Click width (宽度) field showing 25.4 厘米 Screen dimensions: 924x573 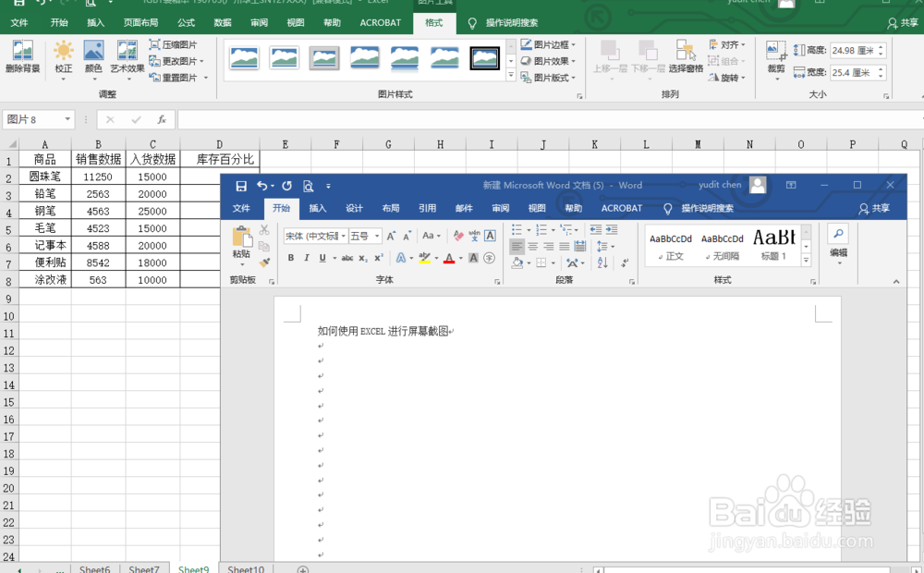[x=853, y=73]
